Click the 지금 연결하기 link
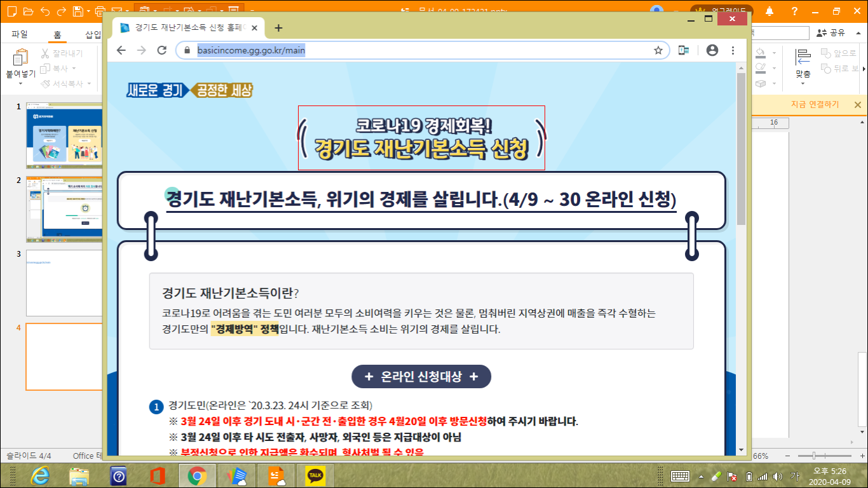Screen dimensions: 868x488 (815, 105)
